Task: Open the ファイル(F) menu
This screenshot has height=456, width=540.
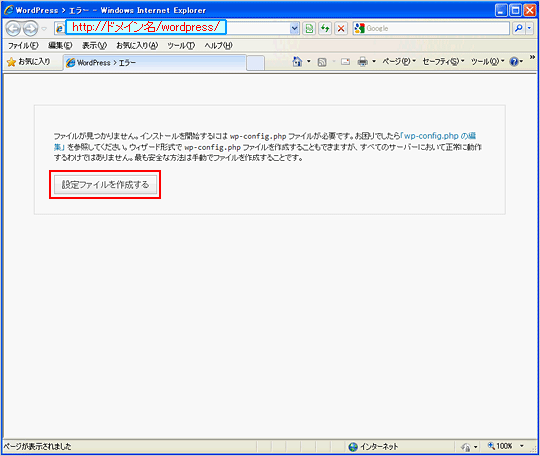Action: (23, 45)
